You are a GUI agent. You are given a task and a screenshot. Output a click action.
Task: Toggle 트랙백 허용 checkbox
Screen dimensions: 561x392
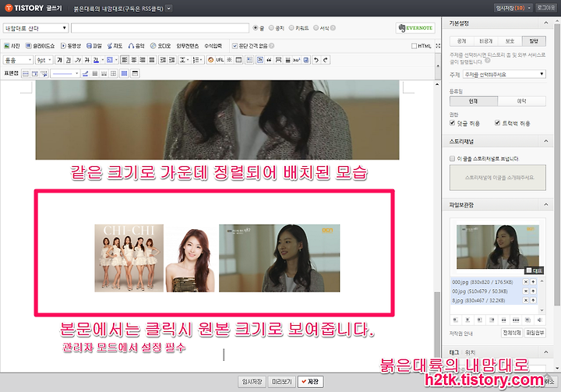497,123
